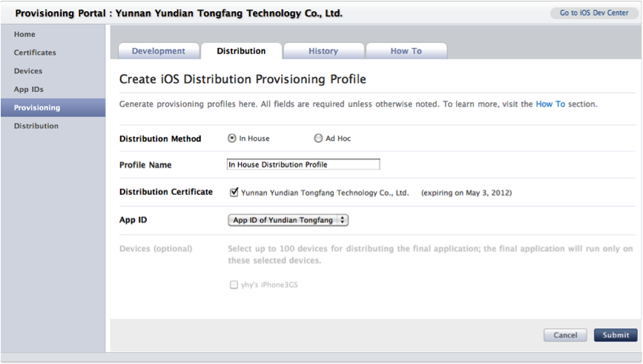Focus the Profile Name input field

(303, 165)
